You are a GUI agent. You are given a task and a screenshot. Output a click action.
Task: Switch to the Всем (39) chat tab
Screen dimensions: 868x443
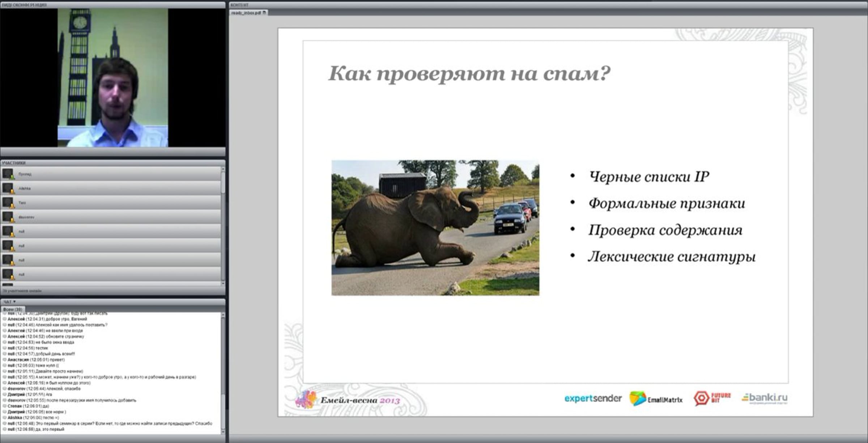click(13, 309)
